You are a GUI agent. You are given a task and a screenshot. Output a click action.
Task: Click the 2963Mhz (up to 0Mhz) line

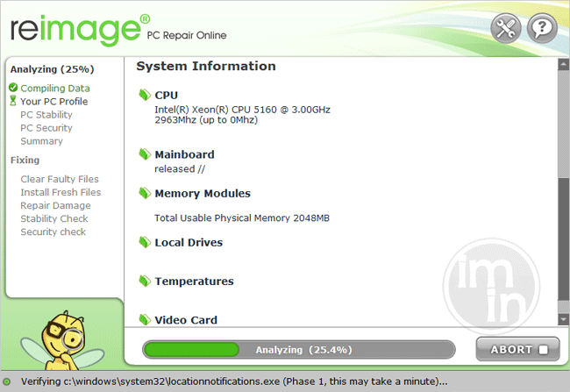click(x=206, y=120)
